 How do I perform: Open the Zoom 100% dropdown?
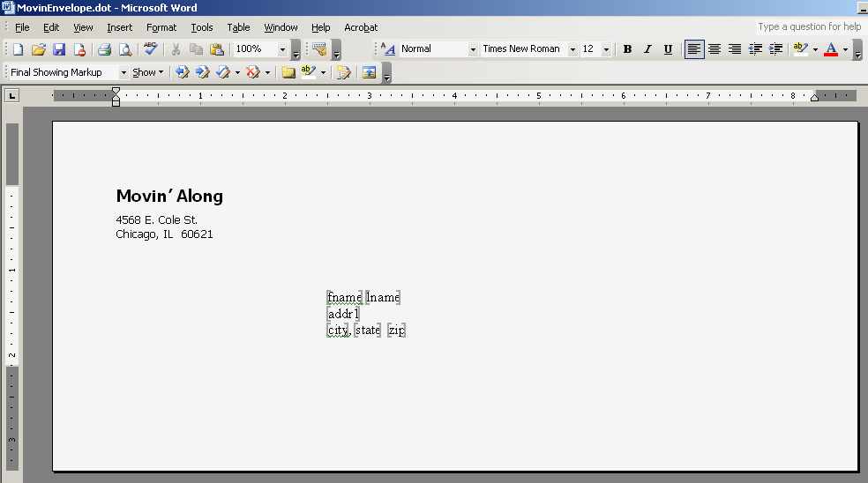282,49
